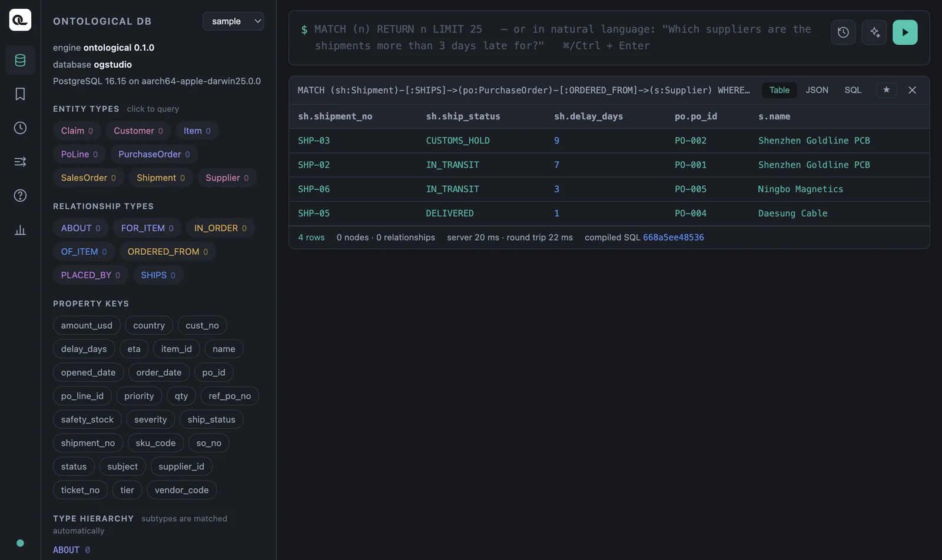This screenshot has height=560, width=942.
Task: Open the sample database dropdown
Action: (233, 21)
